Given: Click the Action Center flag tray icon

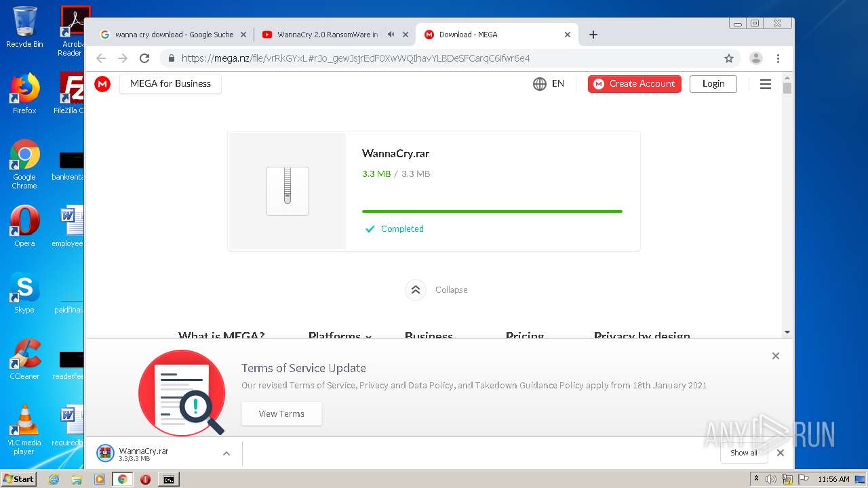Looking at the screenshot, I should 804,479.
